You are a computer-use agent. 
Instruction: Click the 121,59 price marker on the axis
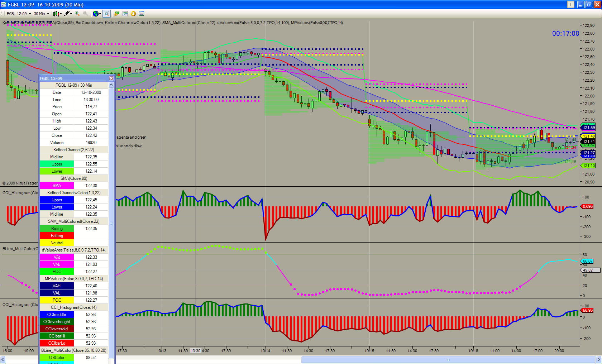click(588, 128)
